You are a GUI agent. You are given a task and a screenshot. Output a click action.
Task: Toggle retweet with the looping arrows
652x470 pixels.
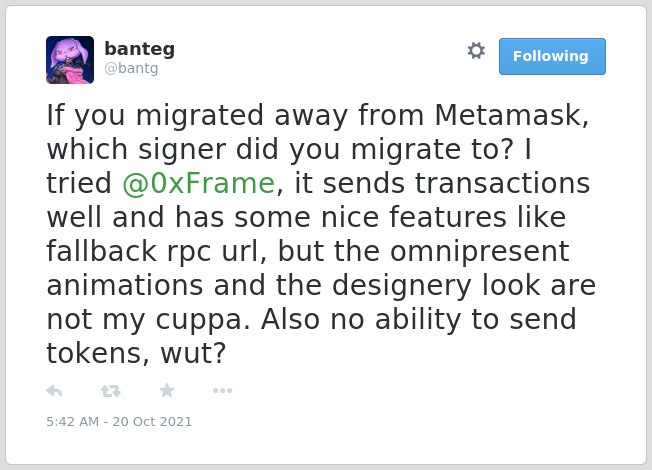(x=111, y=391)
